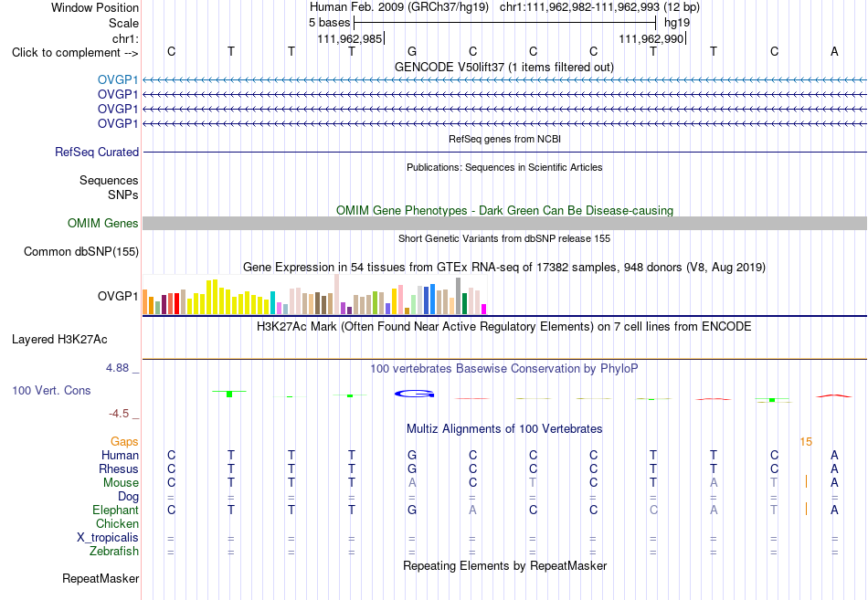Image resolution: width=868 pixels, height=600 pixels.
Task: Click the GENCODE V50lift37 track title
Action: (x=504, y=67)
